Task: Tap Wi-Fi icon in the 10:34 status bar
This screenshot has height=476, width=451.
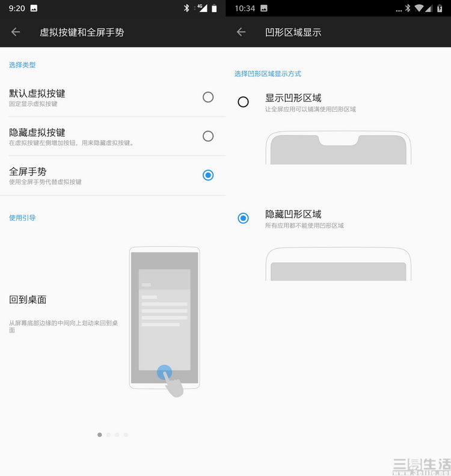Action: 419,8
